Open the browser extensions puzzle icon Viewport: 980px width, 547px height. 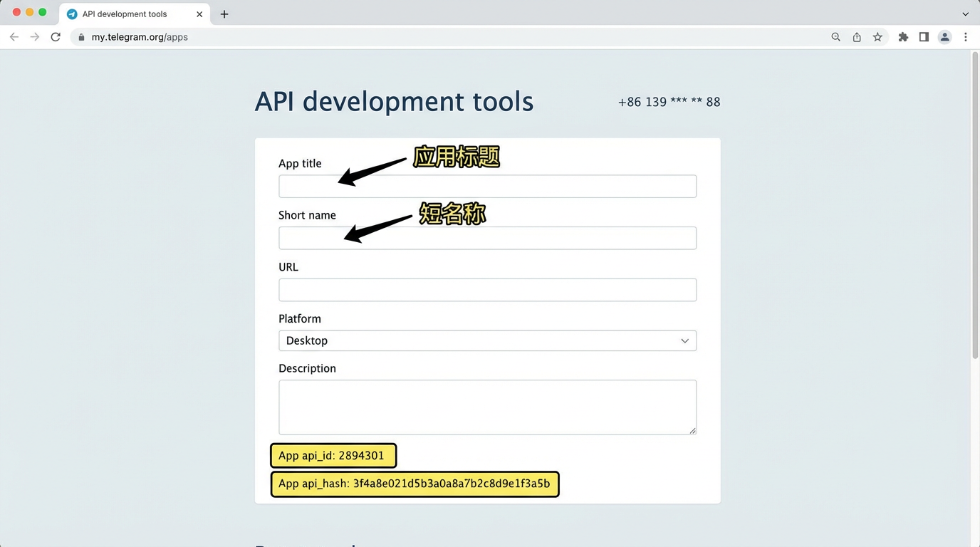click(902, 36)
